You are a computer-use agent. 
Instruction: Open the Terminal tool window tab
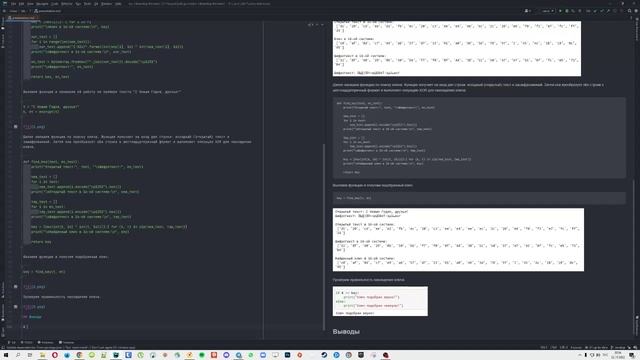[67, 342]
